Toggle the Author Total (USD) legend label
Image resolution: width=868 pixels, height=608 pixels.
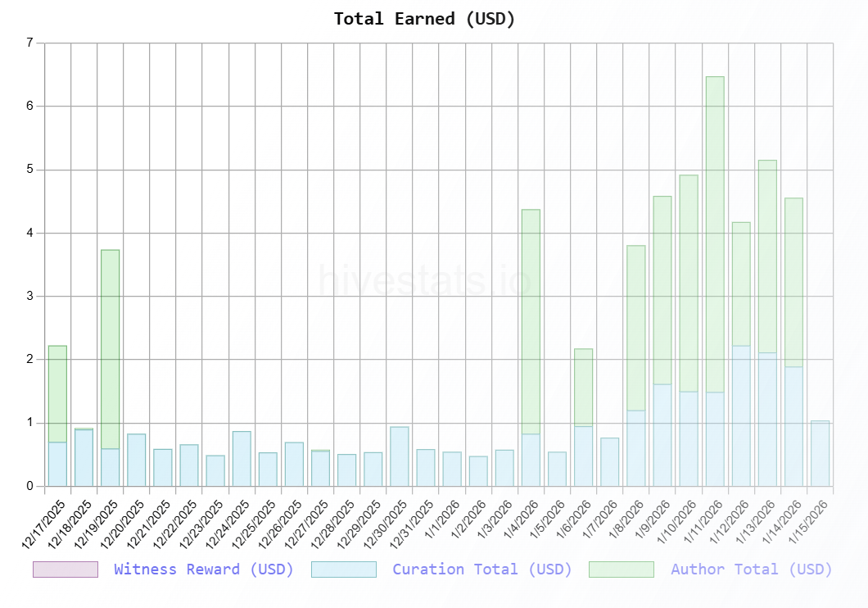(751, 569)
